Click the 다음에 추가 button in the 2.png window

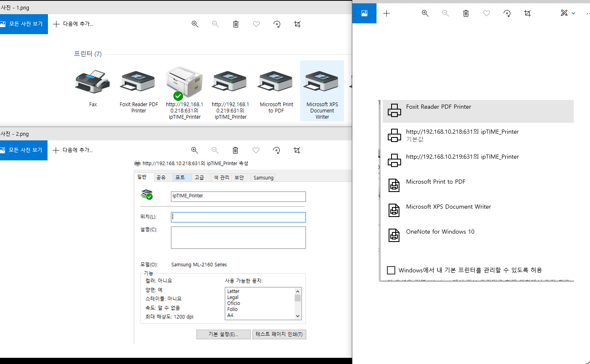[73, 150]
